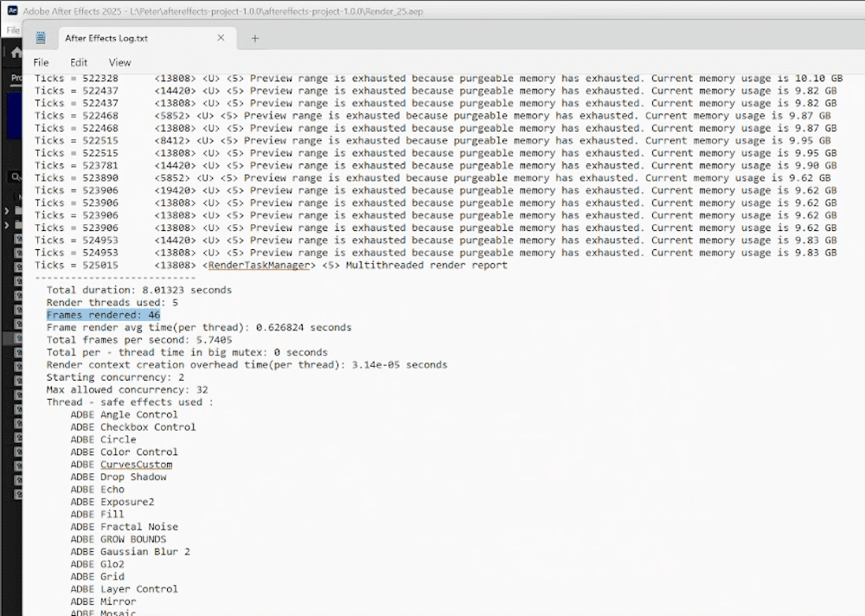Viewport: 865px width, 616px height.
Task: Switch to the Project panel tab labeled Pro
Action: pyautogui.click(x=15, y=75)
